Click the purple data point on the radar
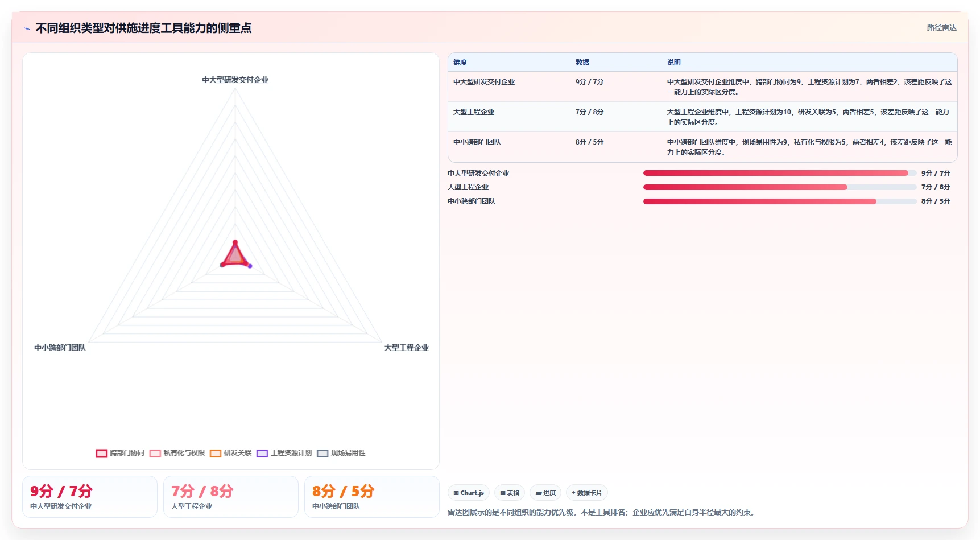This screenshot has width=980, height=540. tap(250, 266)
